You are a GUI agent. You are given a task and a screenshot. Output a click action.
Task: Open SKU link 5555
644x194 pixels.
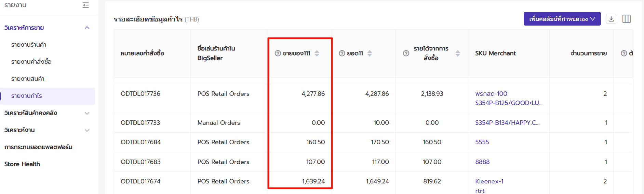[482, 142]
